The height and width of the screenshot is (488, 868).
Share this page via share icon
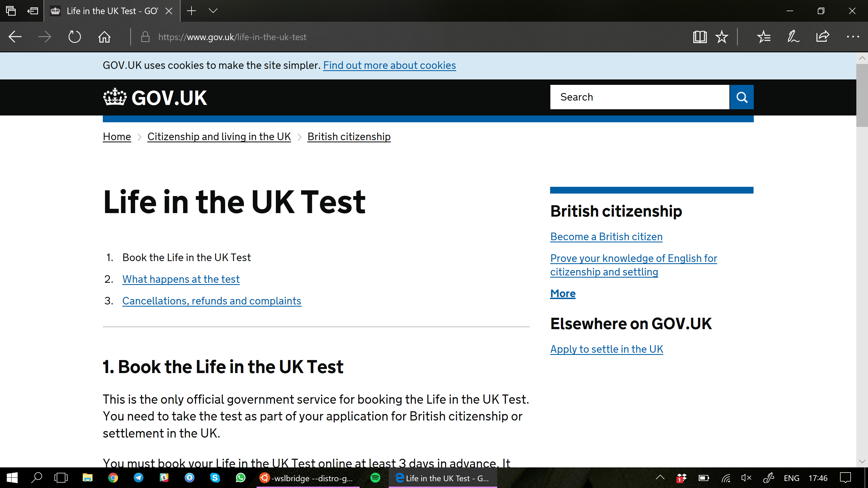pos(822,37)
